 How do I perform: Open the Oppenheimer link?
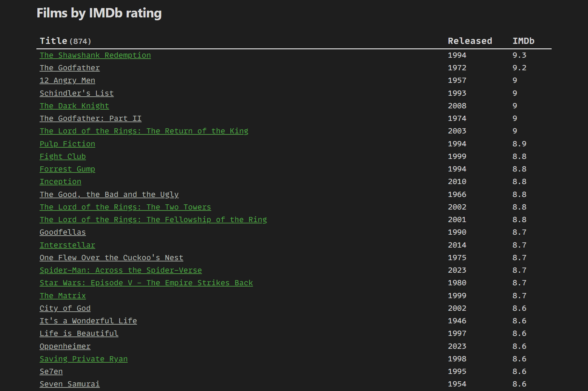65,346
